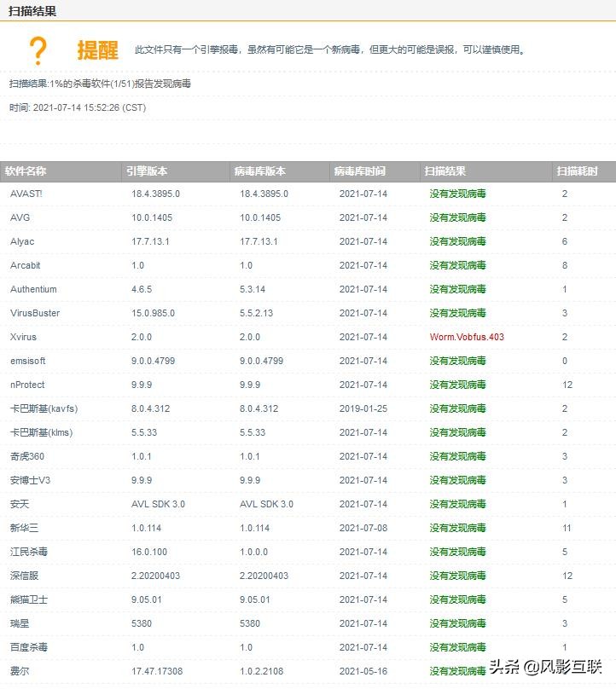Image resolution: width=616 pixels, height=689 pixels.
Task: Click the 软件名称 column header
Action: coord(26,171)
